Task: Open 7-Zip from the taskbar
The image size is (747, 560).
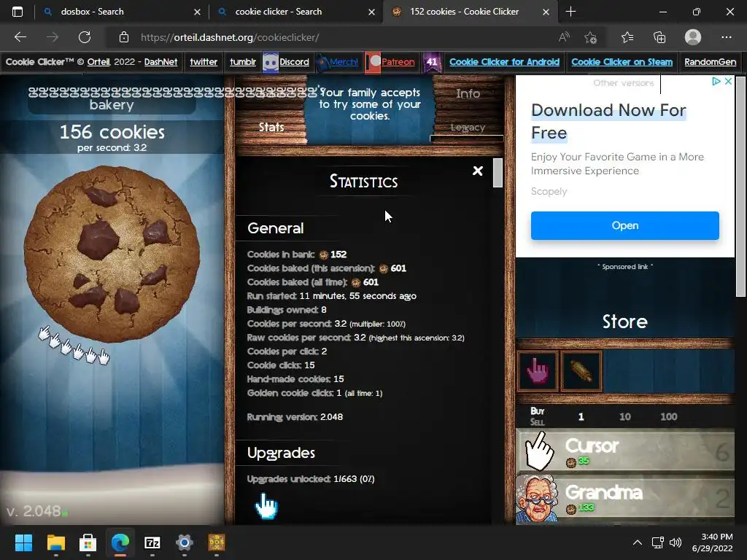Action: [152, 542]
